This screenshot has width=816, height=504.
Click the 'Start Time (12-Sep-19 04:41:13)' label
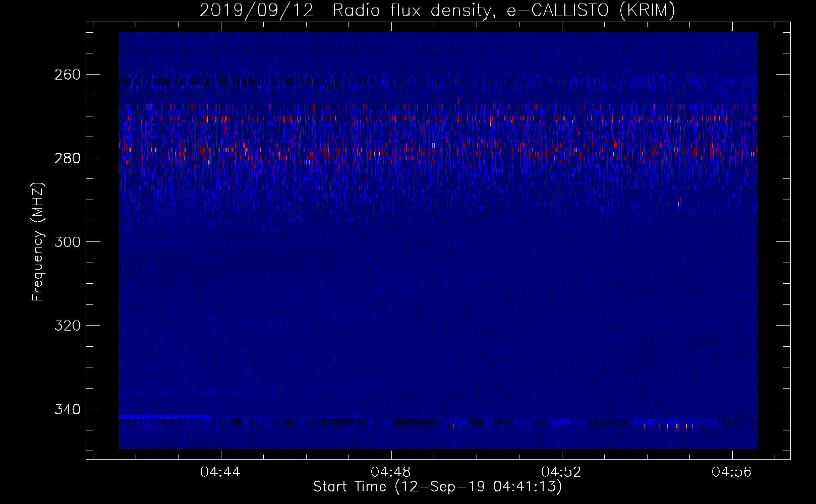[437, 487]
